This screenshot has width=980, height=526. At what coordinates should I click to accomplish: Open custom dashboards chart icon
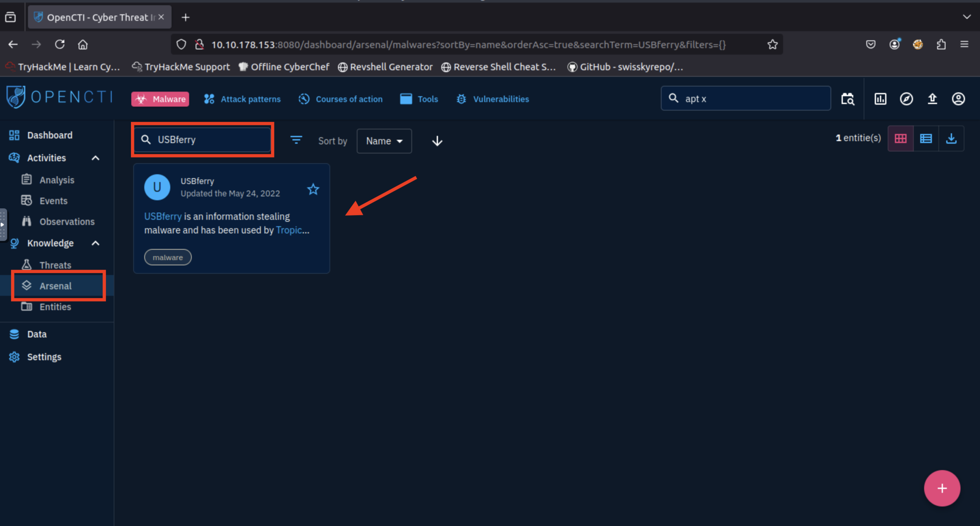880,99
